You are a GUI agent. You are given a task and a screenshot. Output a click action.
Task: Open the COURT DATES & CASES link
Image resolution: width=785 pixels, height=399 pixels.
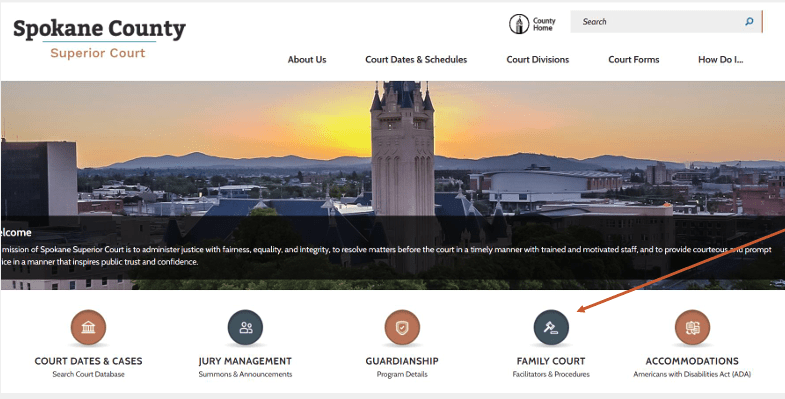[x=88, y=361]
